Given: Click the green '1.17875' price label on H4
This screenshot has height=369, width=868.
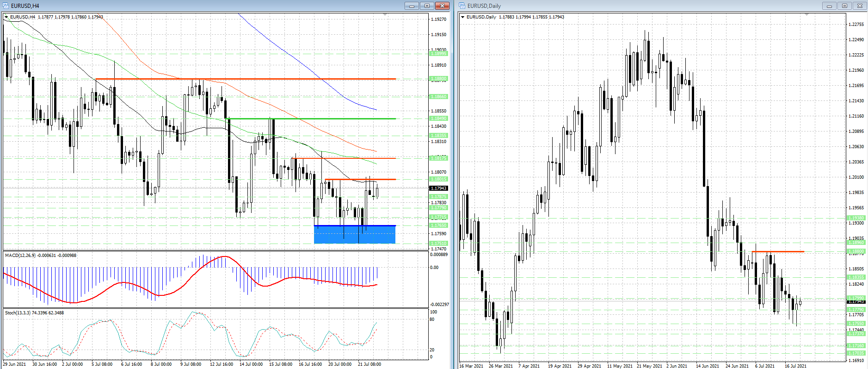Looking at the screenshot, I should [x=439, y=197].
